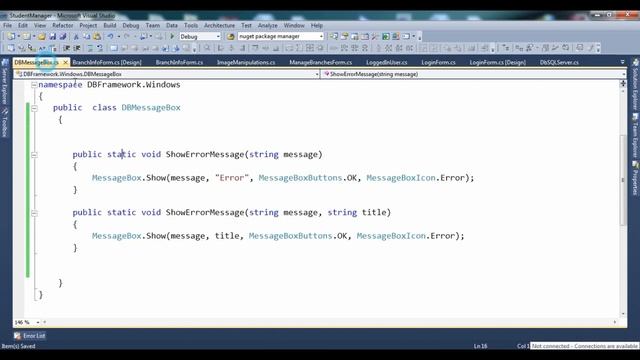Click the Save All icon
The height and width of the screenshot is (360, 640).
coord(63,37)
